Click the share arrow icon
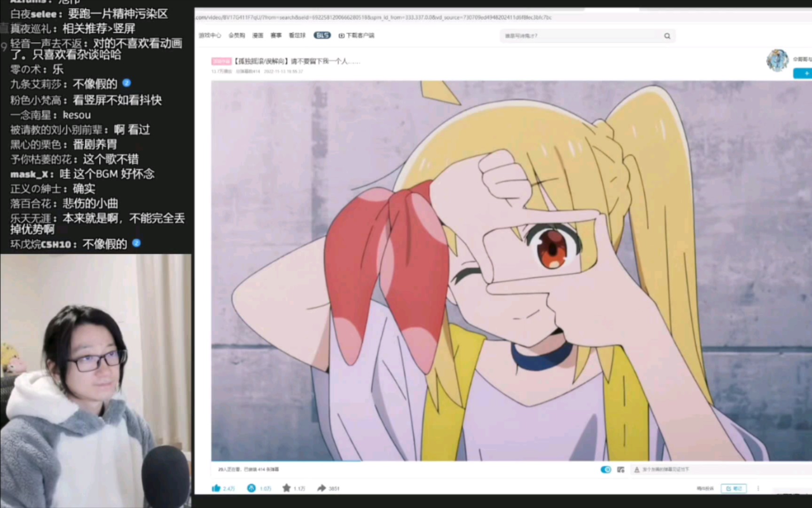 (x=321, y=488)
